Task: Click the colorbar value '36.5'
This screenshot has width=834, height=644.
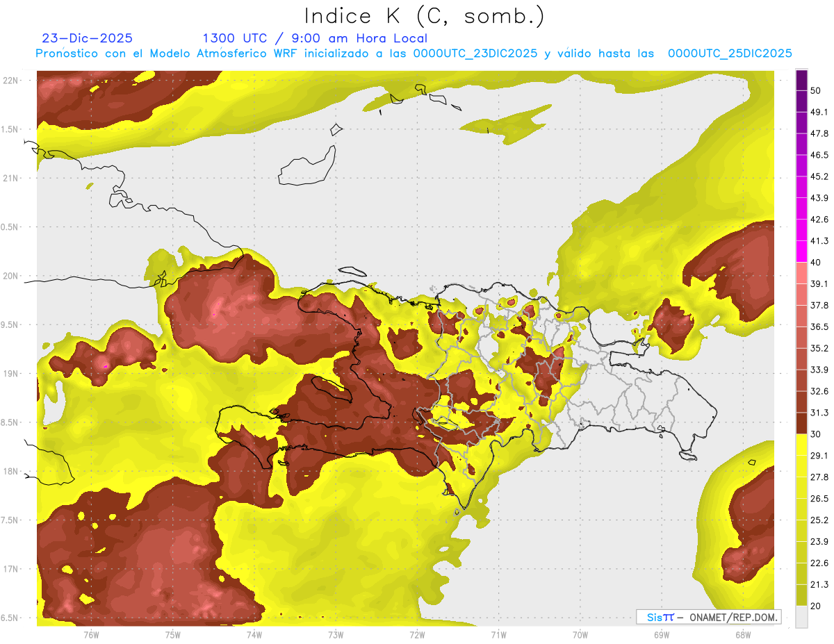Action: point(819,327)
